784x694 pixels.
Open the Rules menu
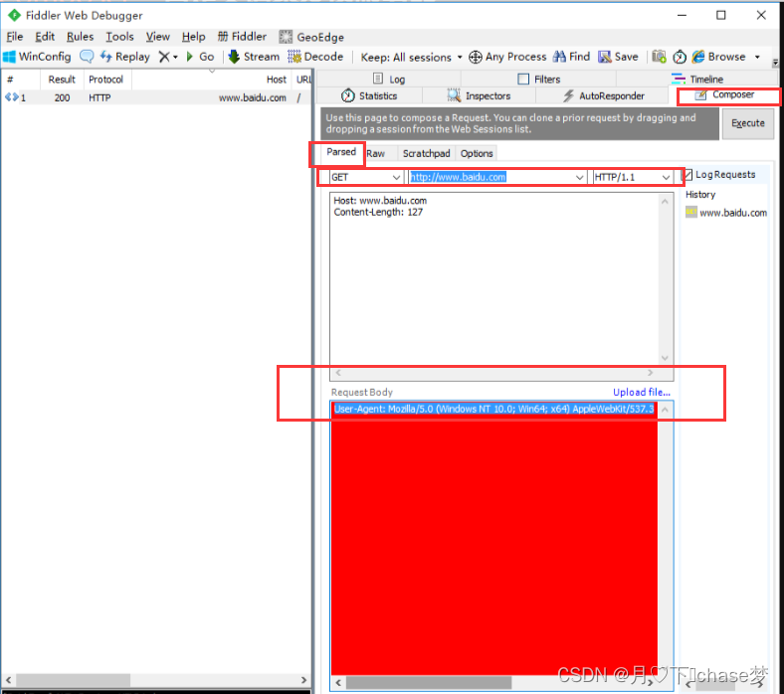[80, 37]
